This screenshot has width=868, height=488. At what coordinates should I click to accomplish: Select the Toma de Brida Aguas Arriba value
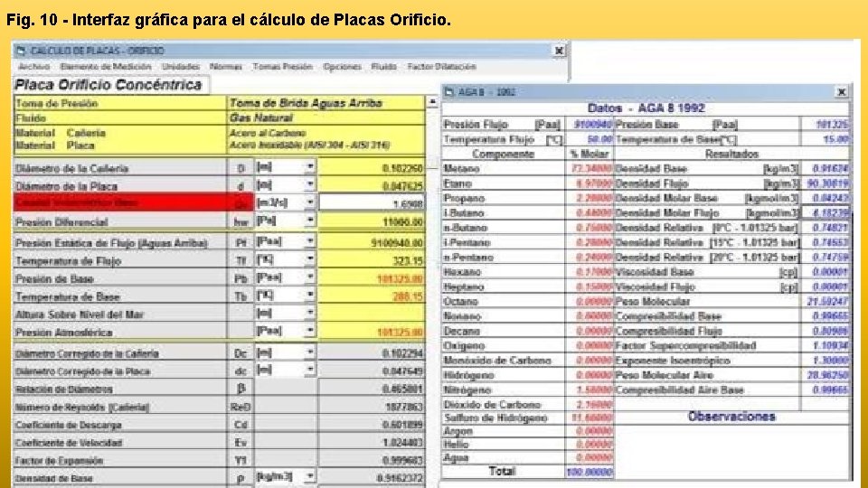click(x=306, y=103)
